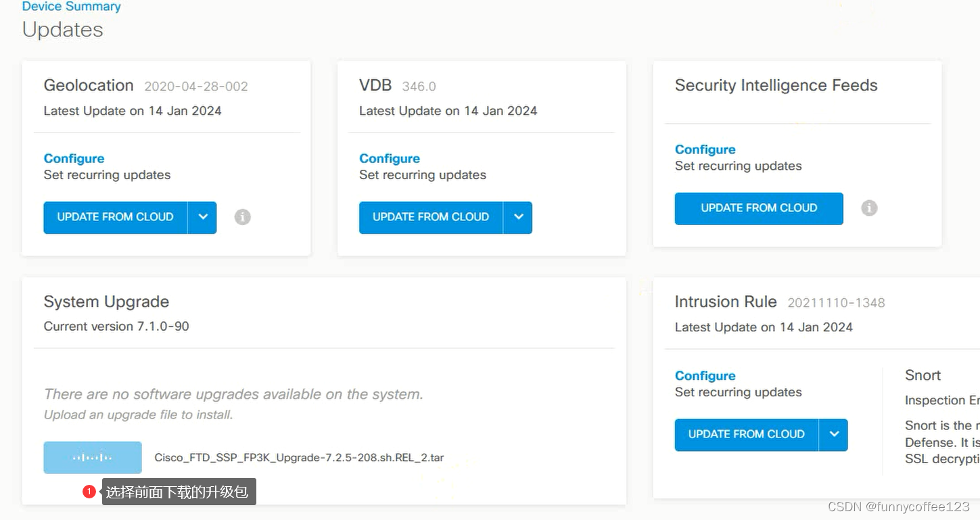
Task: Click 'Set recurring updates' under Security Intelligence Feeds
Action: 738,166
